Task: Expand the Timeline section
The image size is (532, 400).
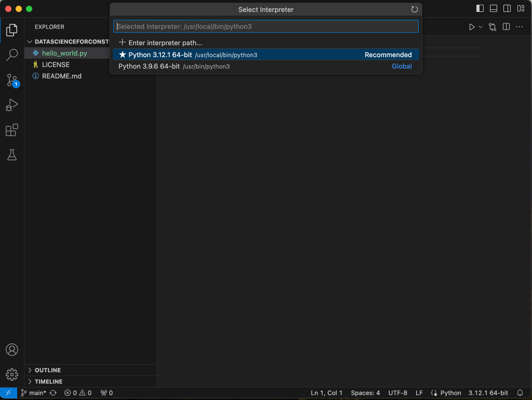Action: (x=48, y=381)
